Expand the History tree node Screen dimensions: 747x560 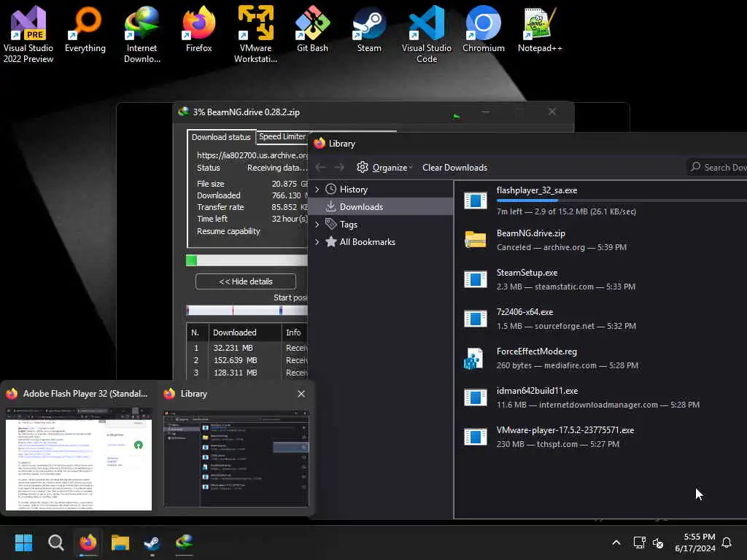(317, 190)
